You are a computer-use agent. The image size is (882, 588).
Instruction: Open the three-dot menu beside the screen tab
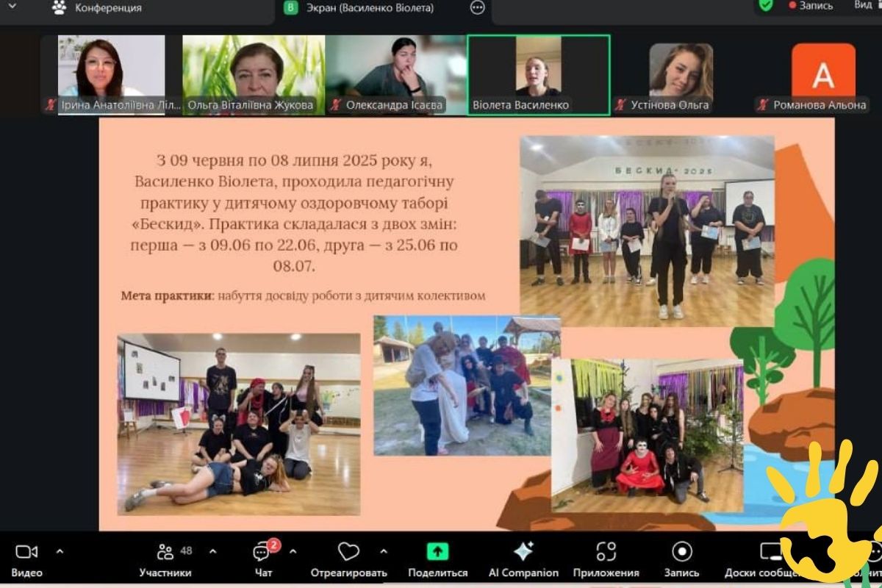pyautogui.click(x=477, y=8)
